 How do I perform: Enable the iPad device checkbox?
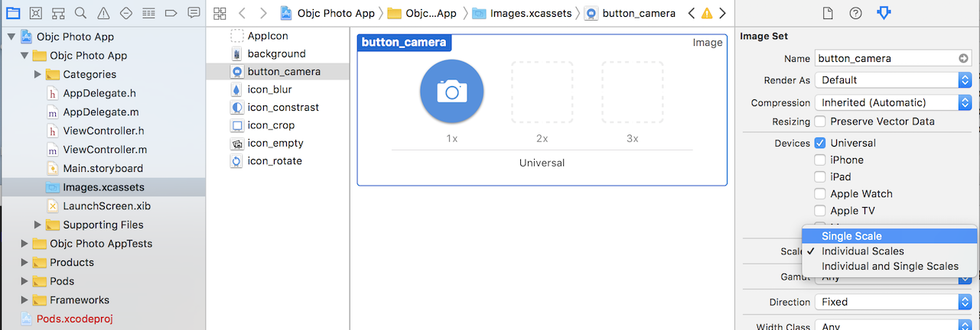820,176
